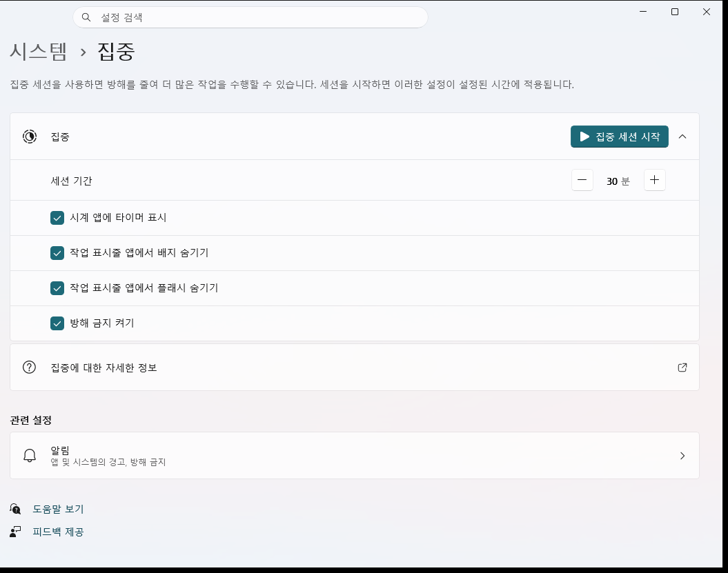Open the external link icon for focus info
Viewport: 728px width, 573px height.
pyautogui.click(x=682, y=368)
